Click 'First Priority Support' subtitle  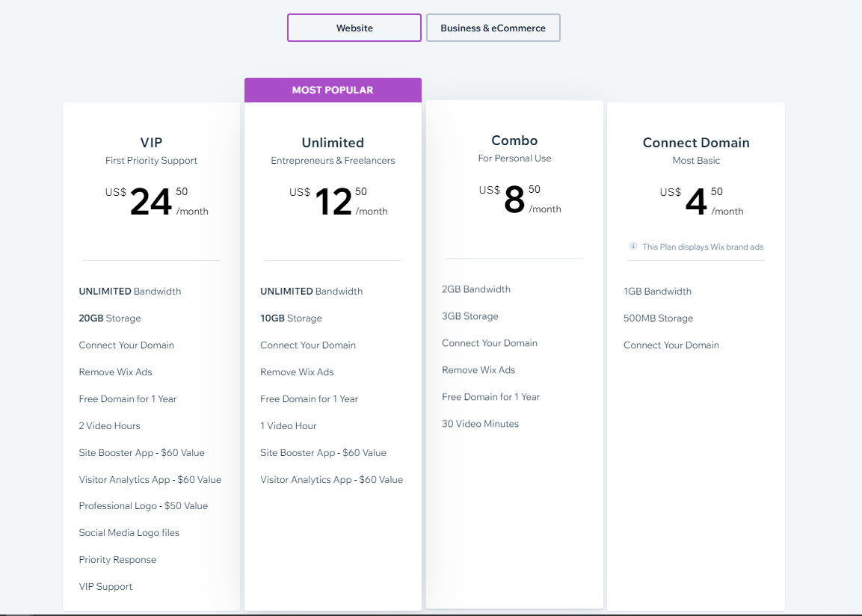pyautogui.click(x=151, y=161)
